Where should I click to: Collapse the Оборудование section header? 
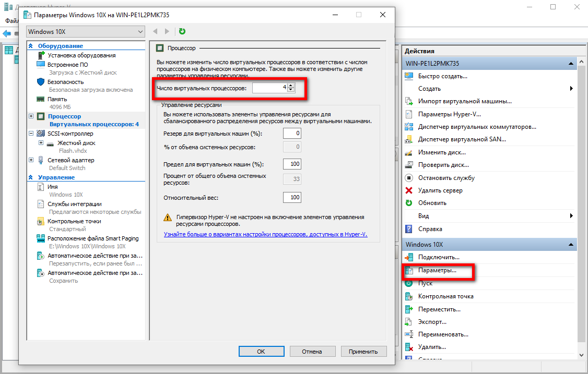click(31, 46)
